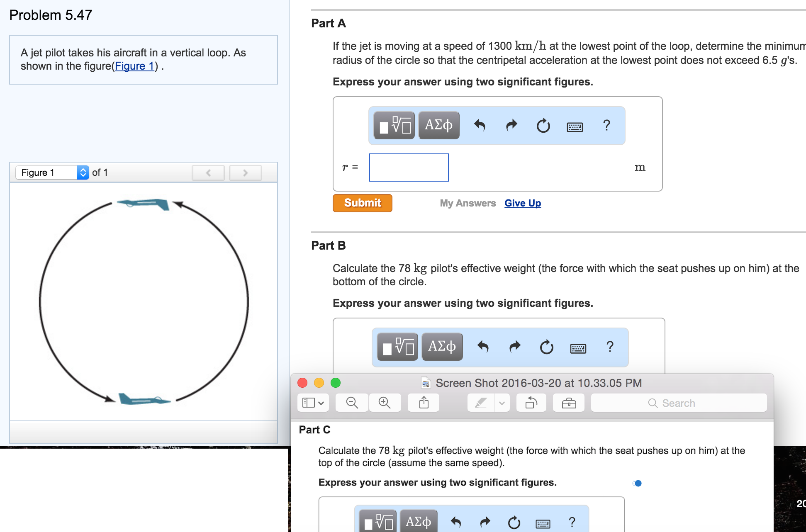Click the Search field in Preview's toolbar
Viewport: 806px width, 532px height.
[678, 402]
